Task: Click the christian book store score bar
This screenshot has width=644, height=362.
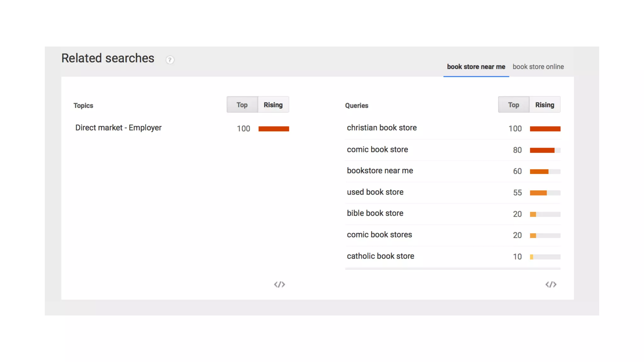Action: [x=545, y=129]
